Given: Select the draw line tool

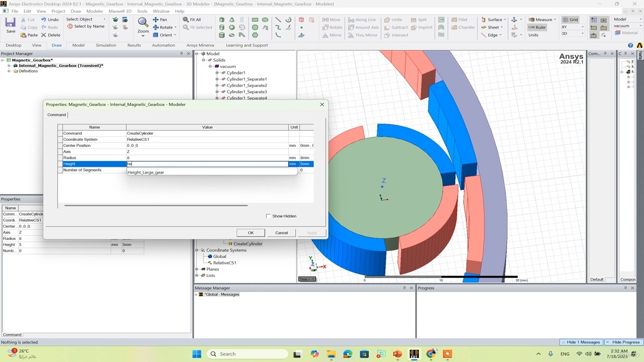Looking at the screenshot, I should (278, 20).
